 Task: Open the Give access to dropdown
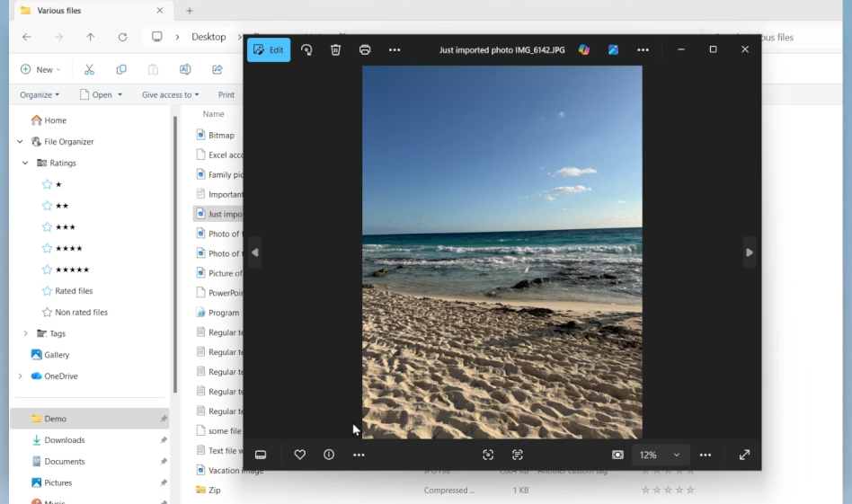170,94
